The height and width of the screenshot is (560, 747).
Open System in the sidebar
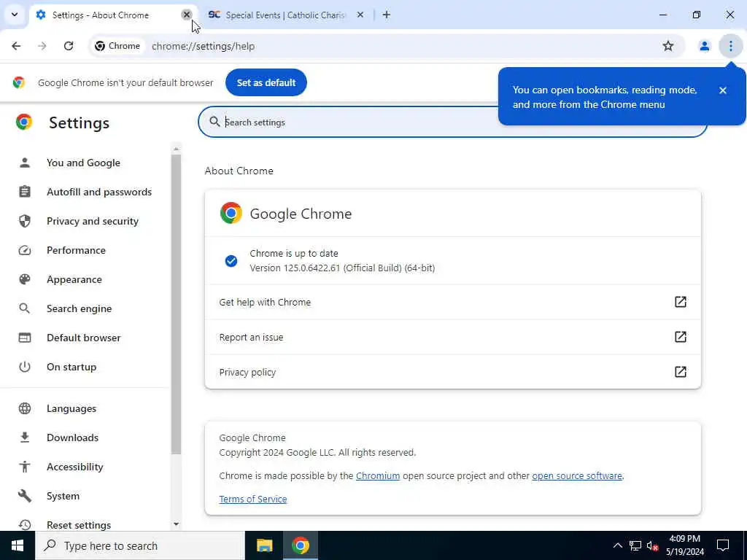(63, 496)
